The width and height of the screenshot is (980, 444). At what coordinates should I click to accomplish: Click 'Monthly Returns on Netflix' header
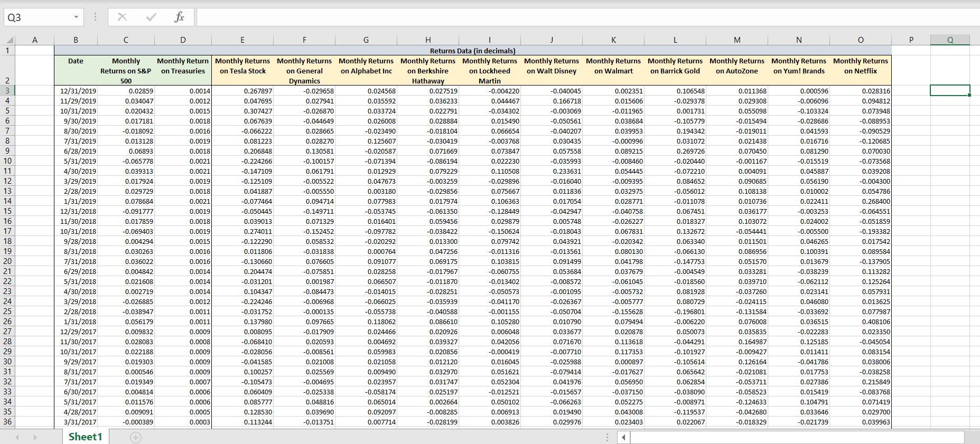click(x=861, y=70)
